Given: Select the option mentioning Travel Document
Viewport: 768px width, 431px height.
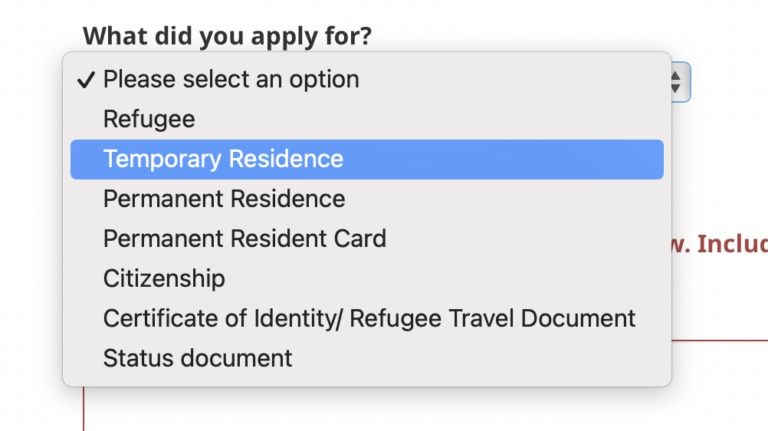Looking at the screenshot, I should (369, 318).
